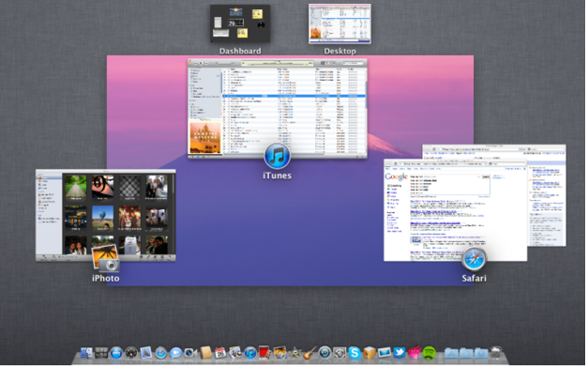Open Photo Booth from the Dock
Viewport: 588px width, 367px height.
click(x=264, y=353)
